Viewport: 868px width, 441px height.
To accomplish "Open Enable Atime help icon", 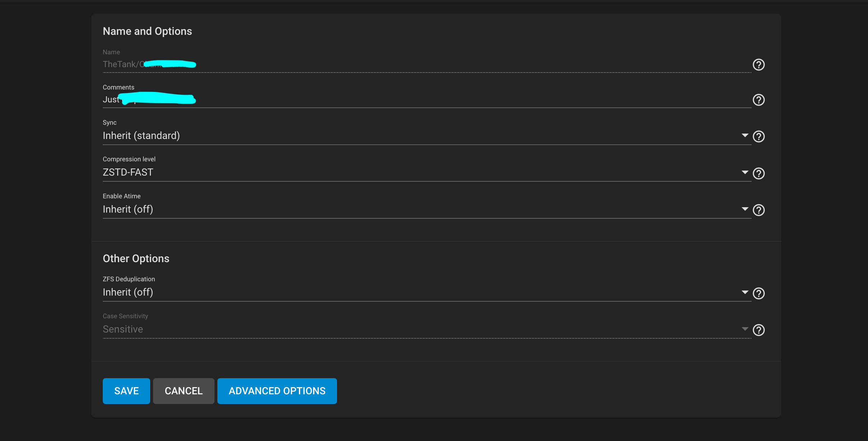I will click(x=758, y=210).
